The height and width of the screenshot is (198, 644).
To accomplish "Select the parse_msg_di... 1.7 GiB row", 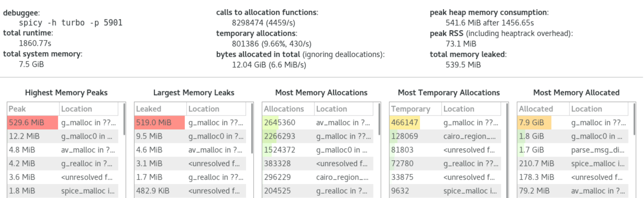I will tap(573, 150).
